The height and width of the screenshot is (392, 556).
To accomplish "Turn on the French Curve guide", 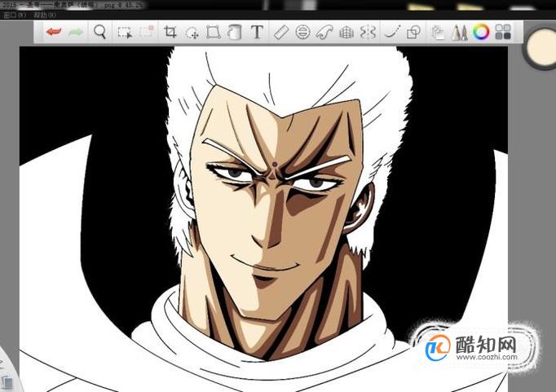I will pyautogui.click(x=324, y=33).
